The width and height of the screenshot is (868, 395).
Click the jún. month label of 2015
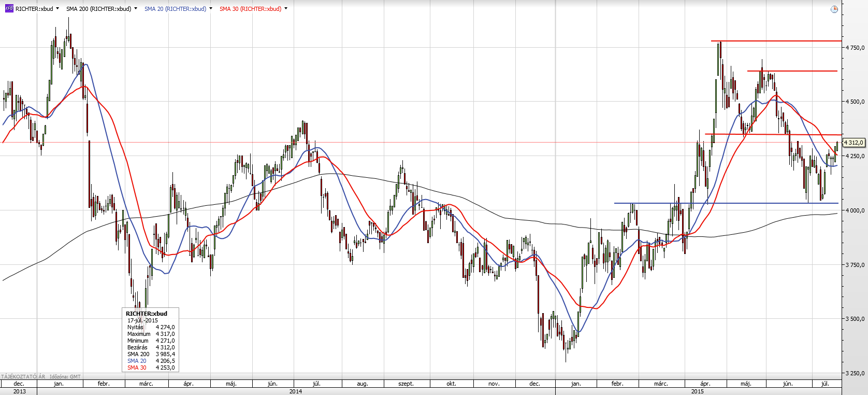coord(788,384)
